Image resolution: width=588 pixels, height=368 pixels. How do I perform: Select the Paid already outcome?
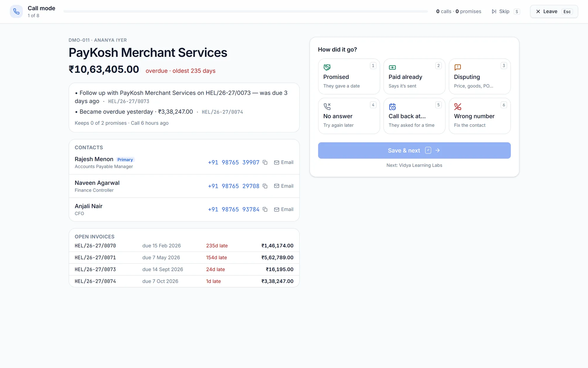pos(414,77)
